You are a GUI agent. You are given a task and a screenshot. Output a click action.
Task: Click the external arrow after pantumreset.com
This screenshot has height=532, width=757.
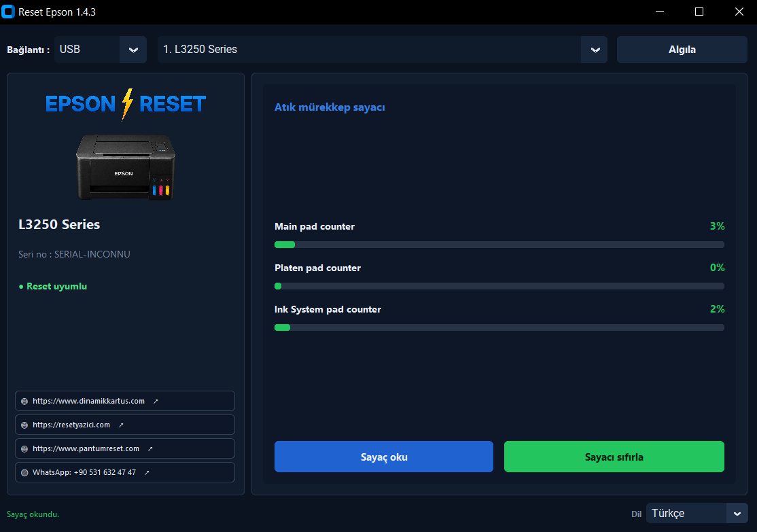[150, 448]
